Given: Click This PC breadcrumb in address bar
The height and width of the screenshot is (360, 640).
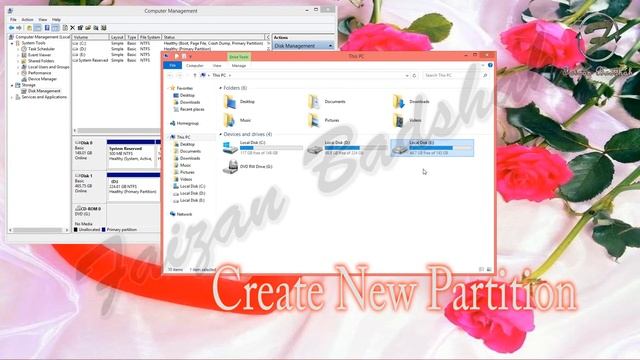Looking at the screenshot, I should pos(219,76).
